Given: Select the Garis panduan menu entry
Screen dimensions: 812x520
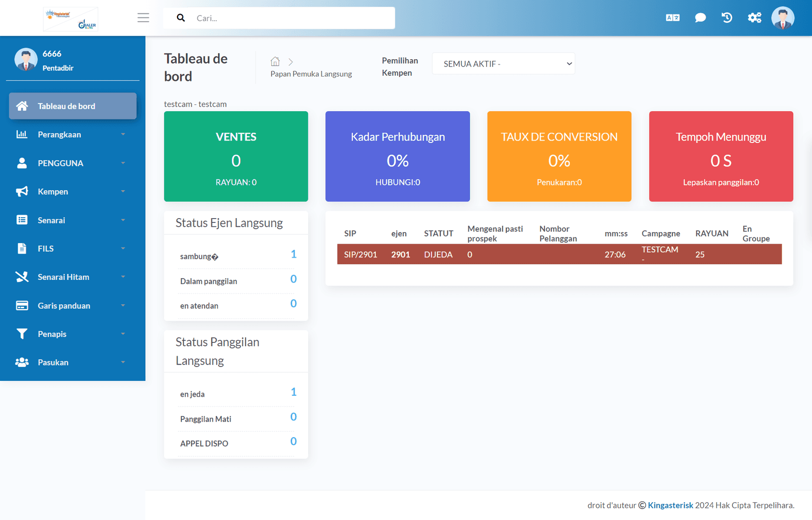Looking at the screenshot, I should [x=64, y=305].
